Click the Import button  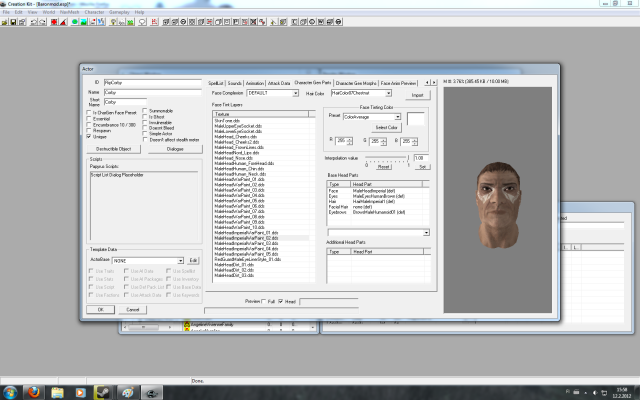(x=416, y=94)
